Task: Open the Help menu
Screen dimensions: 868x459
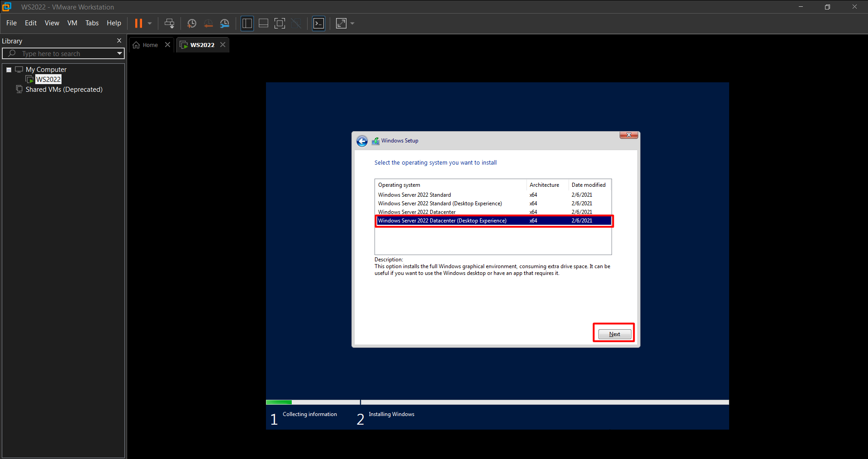Action: [114, 23]
